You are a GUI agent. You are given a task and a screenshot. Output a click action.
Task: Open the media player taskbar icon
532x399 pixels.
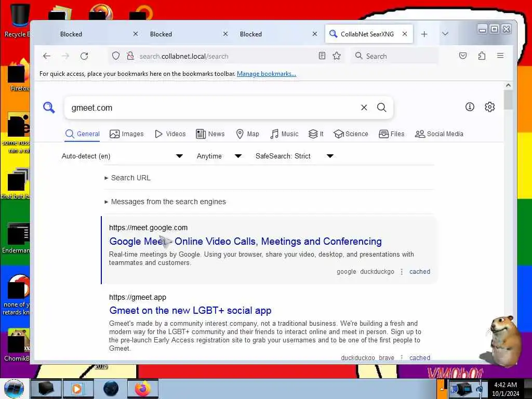tap(78, 389)
